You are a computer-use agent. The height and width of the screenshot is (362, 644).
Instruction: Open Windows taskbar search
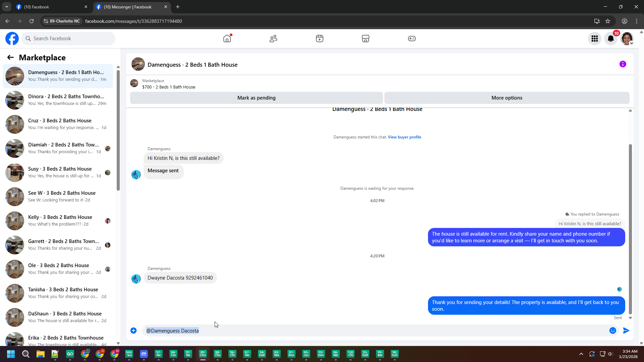(x=26, y=354)
